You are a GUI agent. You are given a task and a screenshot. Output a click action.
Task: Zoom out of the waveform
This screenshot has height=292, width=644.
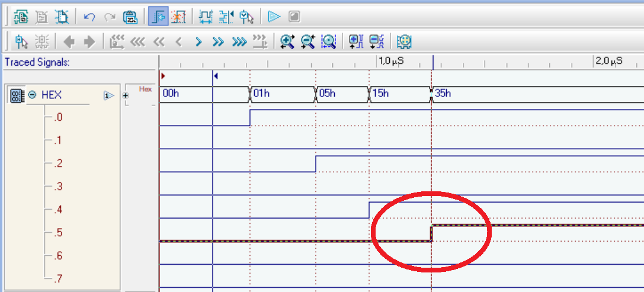pos(307,41)
